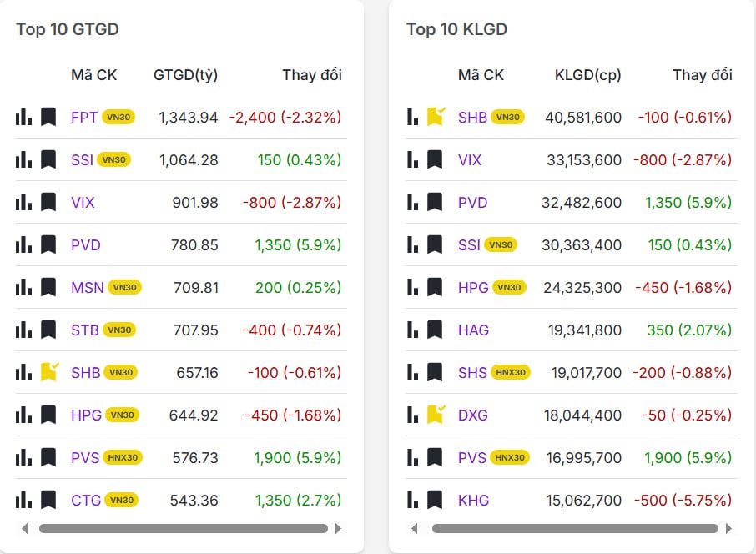Remove SHB bookmark in KLGD list
Screen dimensions: 756x554
click(x=436, y=117)
